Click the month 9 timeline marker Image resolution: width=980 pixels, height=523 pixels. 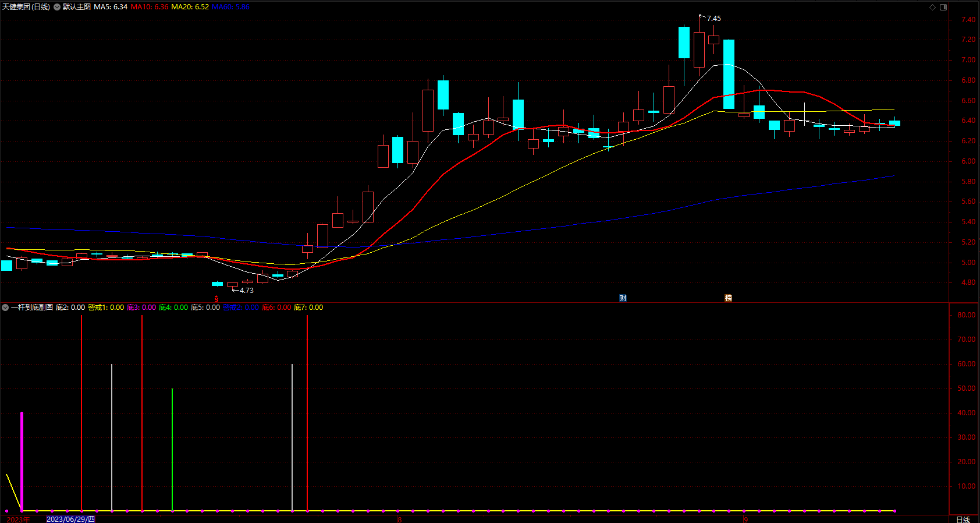pyautogui.click(x=745, y=520)
